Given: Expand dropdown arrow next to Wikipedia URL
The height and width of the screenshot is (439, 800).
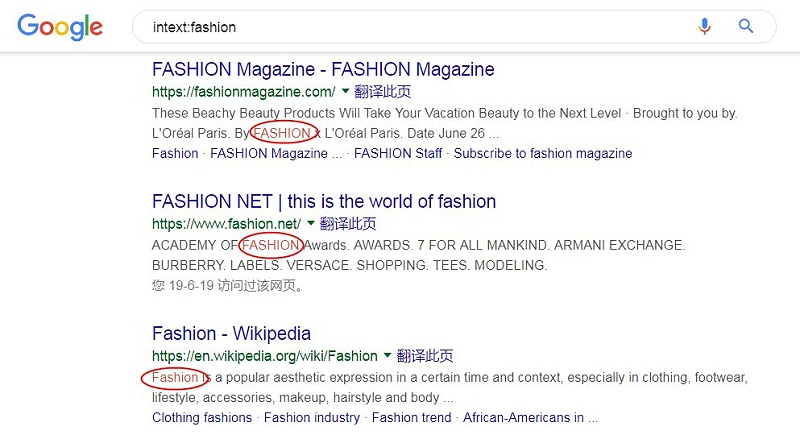Looking at the screenshot, I should (x=387, y=355).
